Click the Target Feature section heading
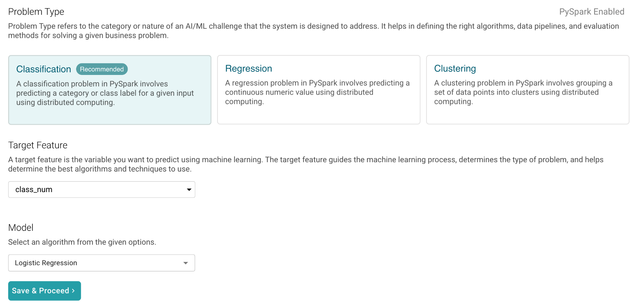This screenshot has width=644, height=308. tap(38, 145)
